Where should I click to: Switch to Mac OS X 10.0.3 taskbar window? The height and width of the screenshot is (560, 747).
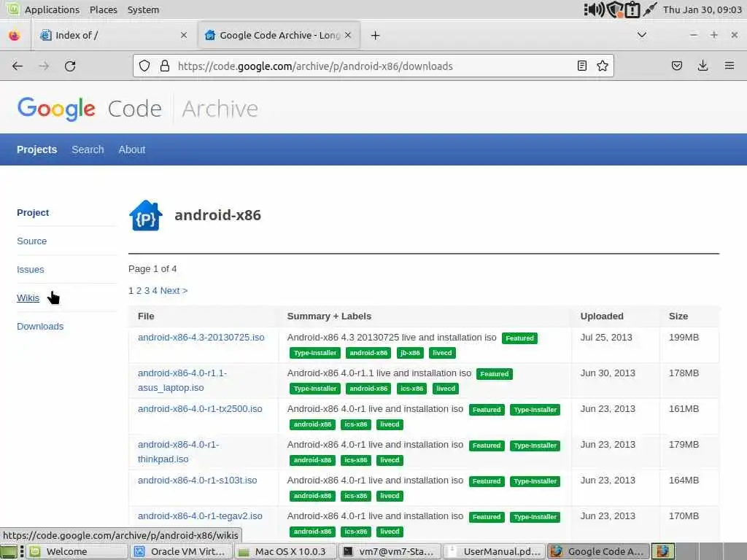click(286, 551)
